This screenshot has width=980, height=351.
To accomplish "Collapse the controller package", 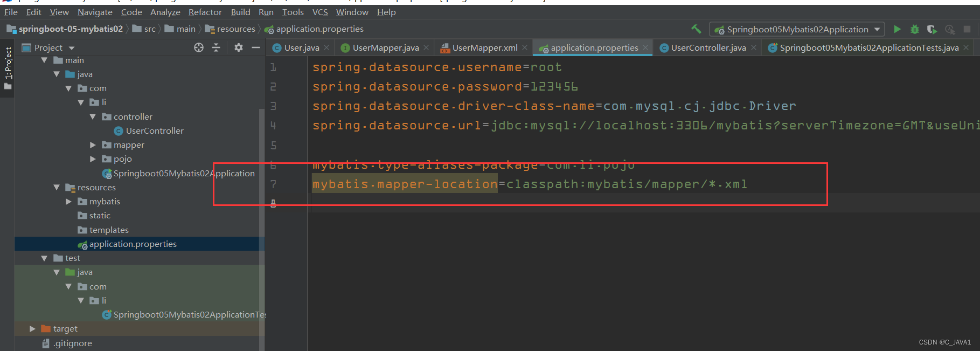I will (x=93, y=117).
